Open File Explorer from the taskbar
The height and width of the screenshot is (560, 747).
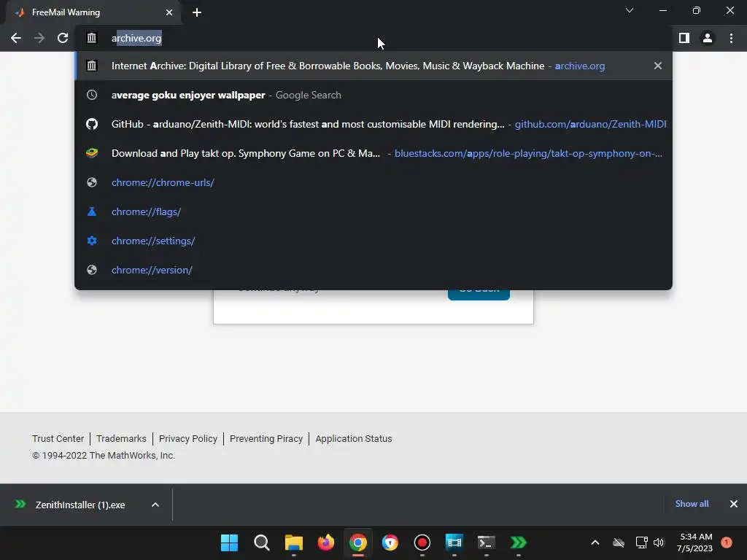(294, 542)
